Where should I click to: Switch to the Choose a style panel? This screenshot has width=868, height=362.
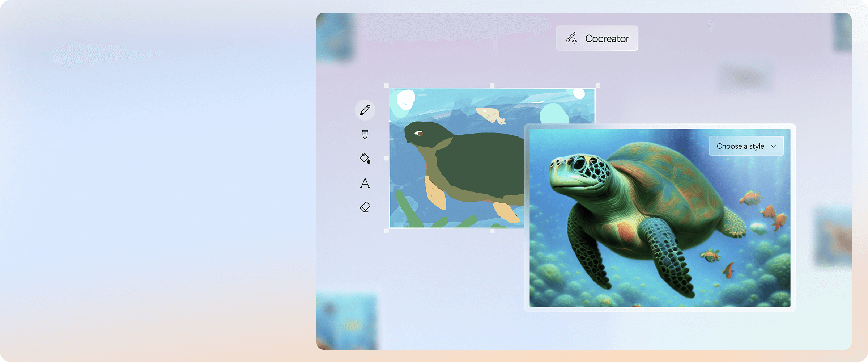click(x=746, y=146)
